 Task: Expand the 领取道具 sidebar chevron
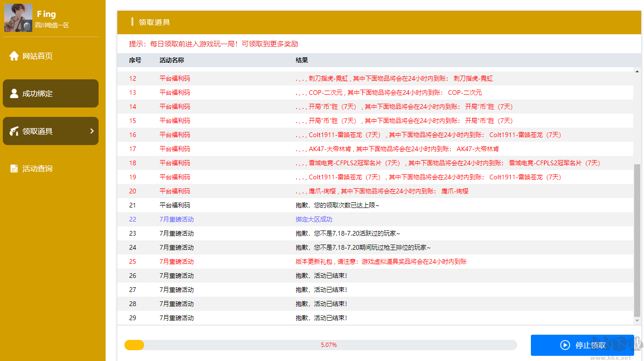pyautogui.click(x=92, y=131)
